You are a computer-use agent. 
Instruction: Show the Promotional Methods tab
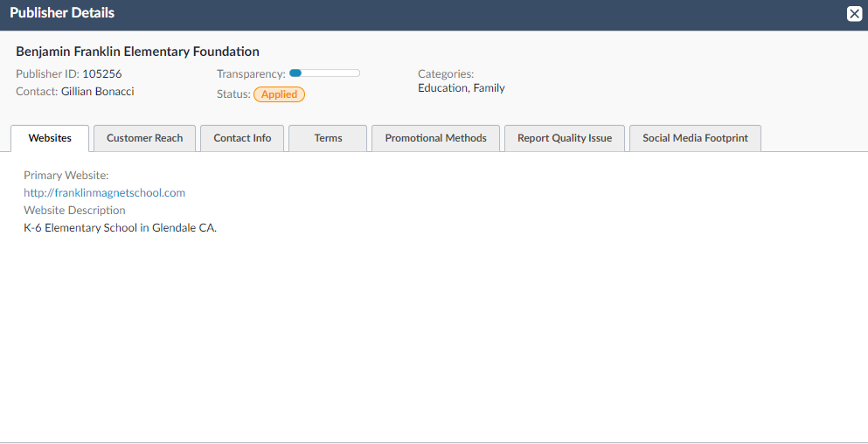tap(435, 138)
